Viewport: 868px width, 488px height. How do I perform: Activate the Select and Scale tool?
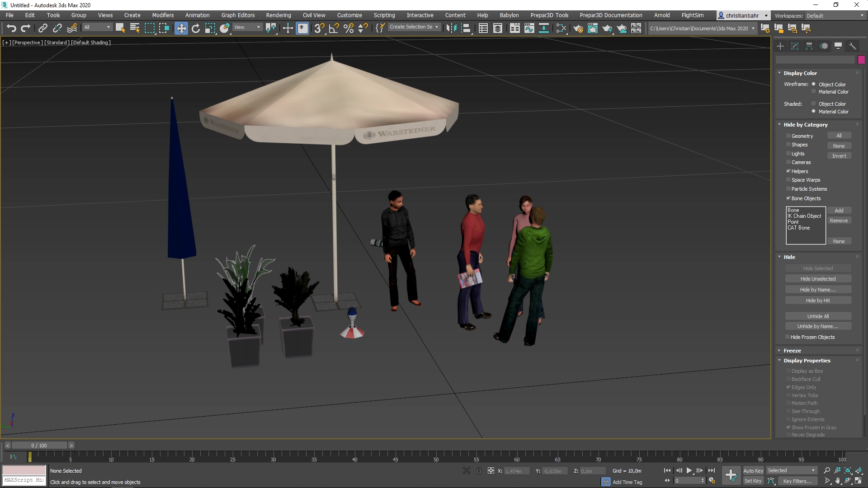(210, 28)
